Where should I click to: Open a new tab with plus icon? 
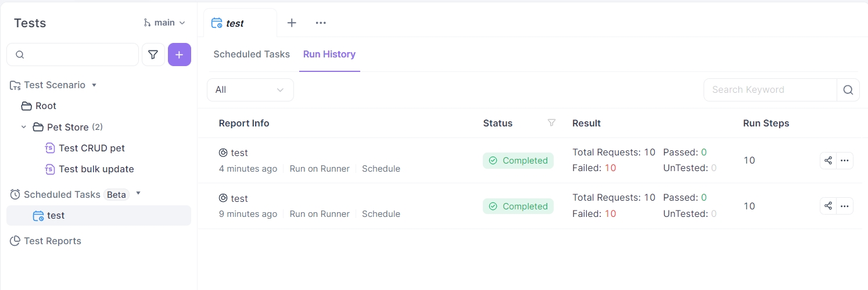point(292,23)
